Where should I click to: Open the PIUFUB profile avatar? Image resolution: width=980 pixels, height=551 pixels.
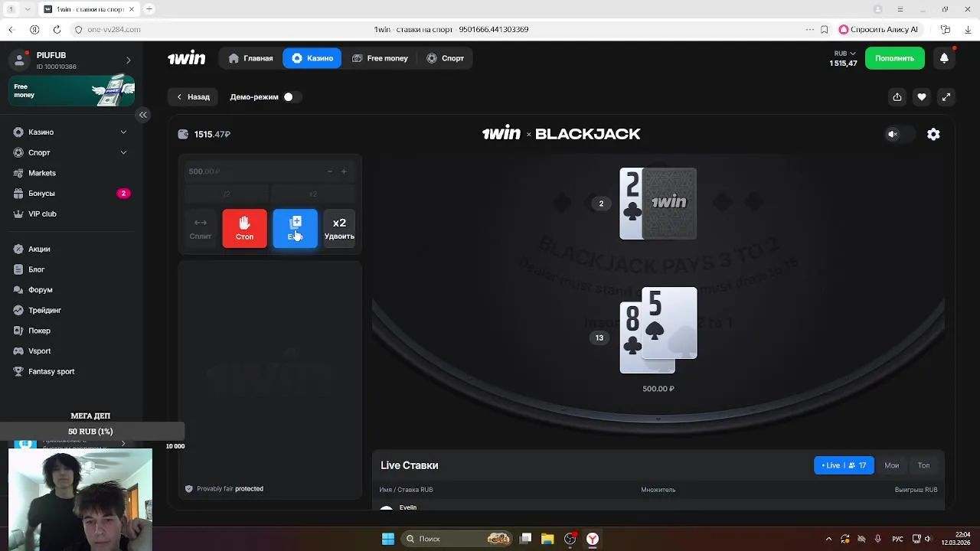point(19,60)
